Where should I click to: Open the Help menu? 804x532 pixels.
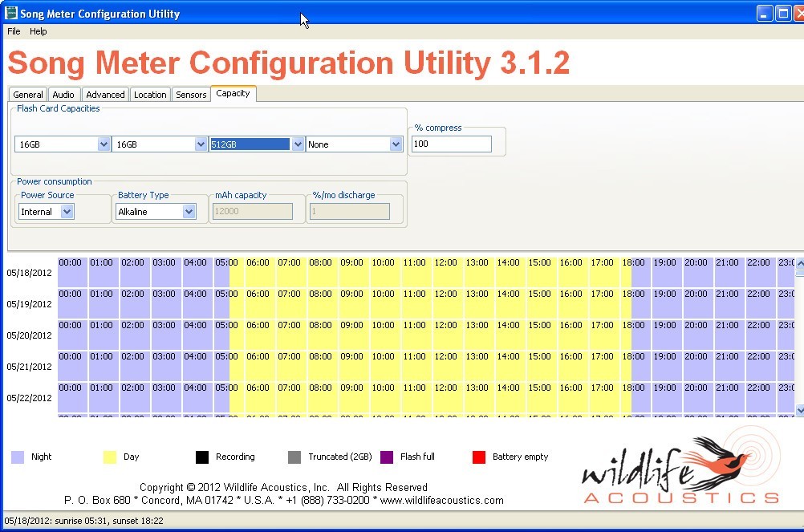(x=38, y=31)
